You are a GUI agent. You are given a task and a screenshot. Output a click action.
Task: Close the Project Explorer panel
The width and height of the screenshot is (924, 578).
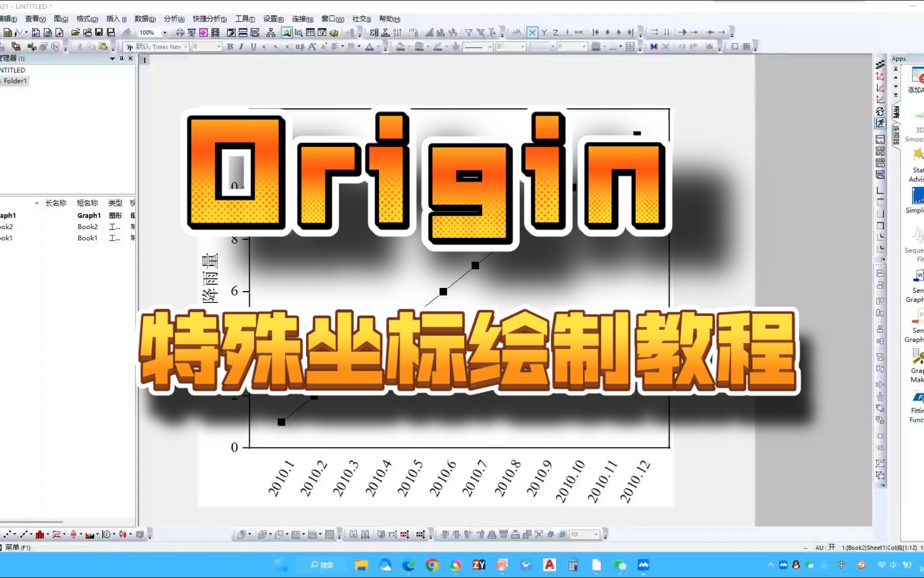point(131,58)
